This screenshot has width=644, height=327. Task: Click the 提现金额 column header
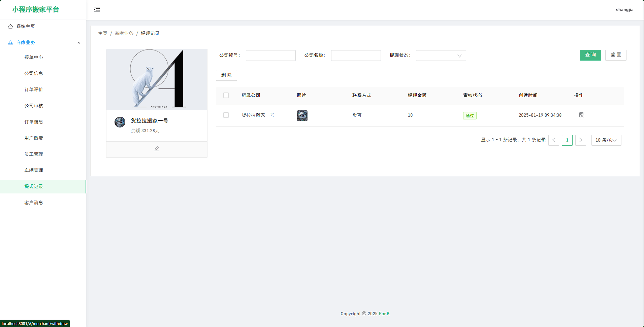417,95
